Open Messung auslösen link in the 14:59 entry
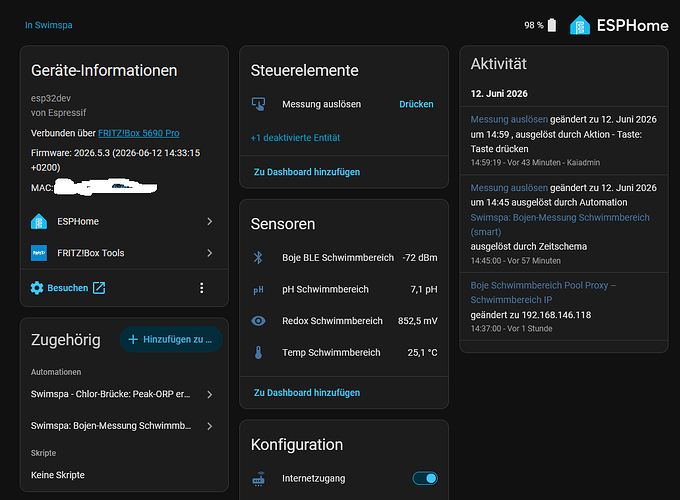 (509, 119)
